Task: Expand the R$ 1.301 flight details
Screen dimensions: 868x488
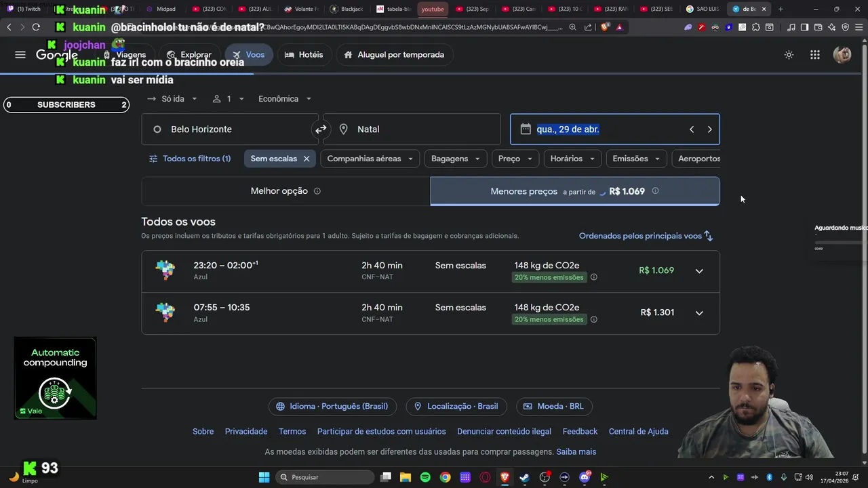Action: [x=699, y=313]
